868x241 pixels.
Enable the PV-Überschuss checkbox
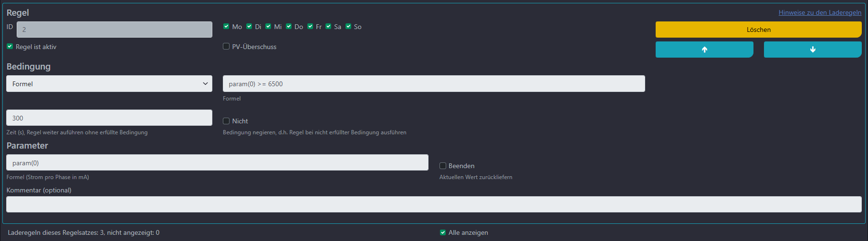(226, 46)
